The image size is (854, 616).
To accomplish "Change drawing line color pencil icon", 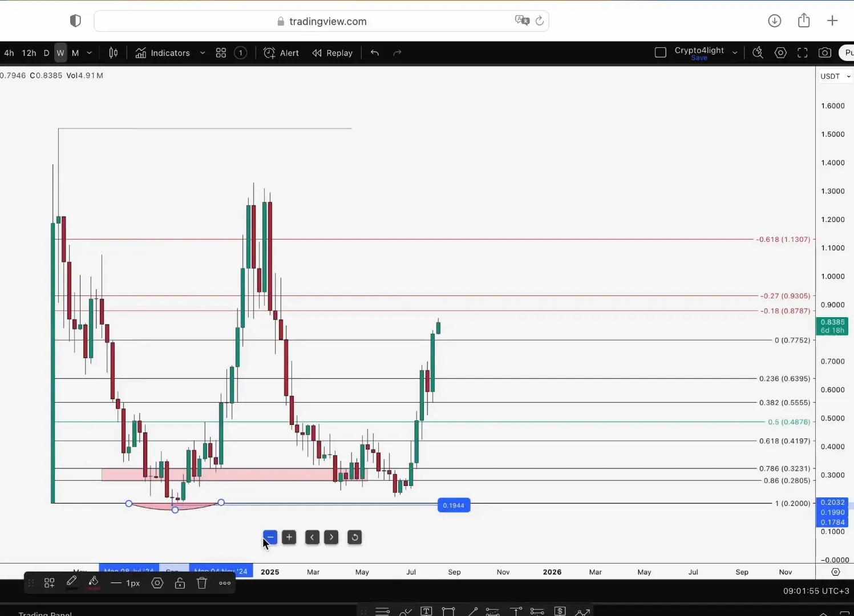I will tap(71, 582).
